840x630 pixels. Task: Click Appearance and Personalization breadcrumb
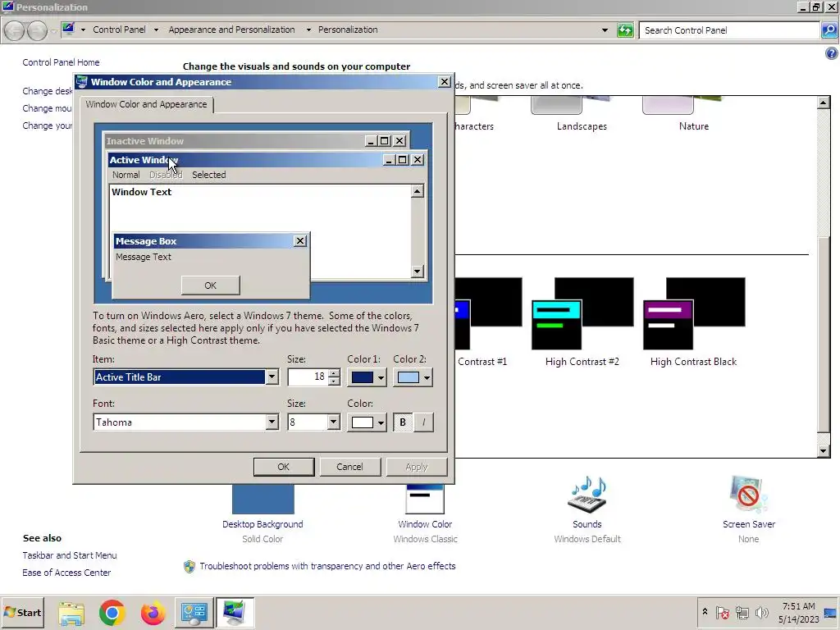(x=231, y=30)
